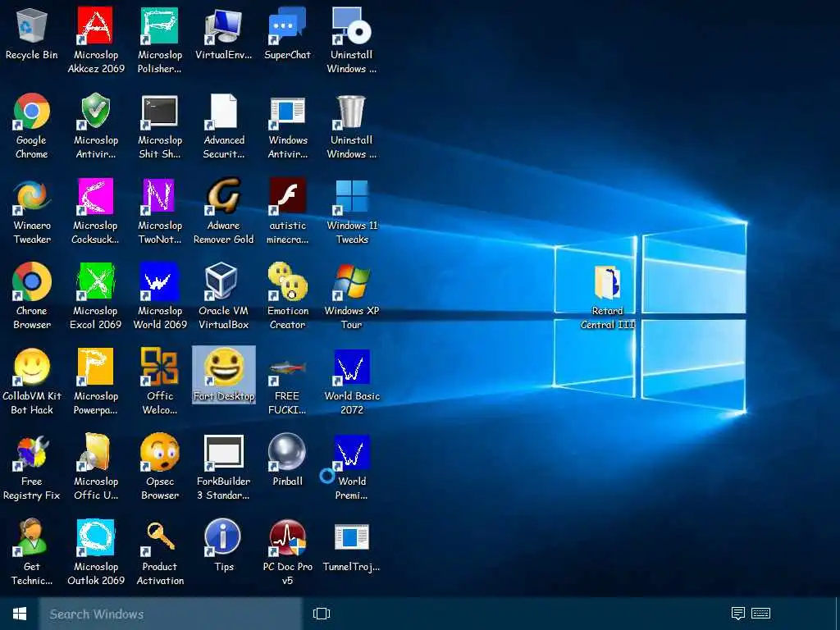Screen dimensions: 840x630
Task: Click the highlighted Fart Desktop smiley icon
Action: pos(224,375)
